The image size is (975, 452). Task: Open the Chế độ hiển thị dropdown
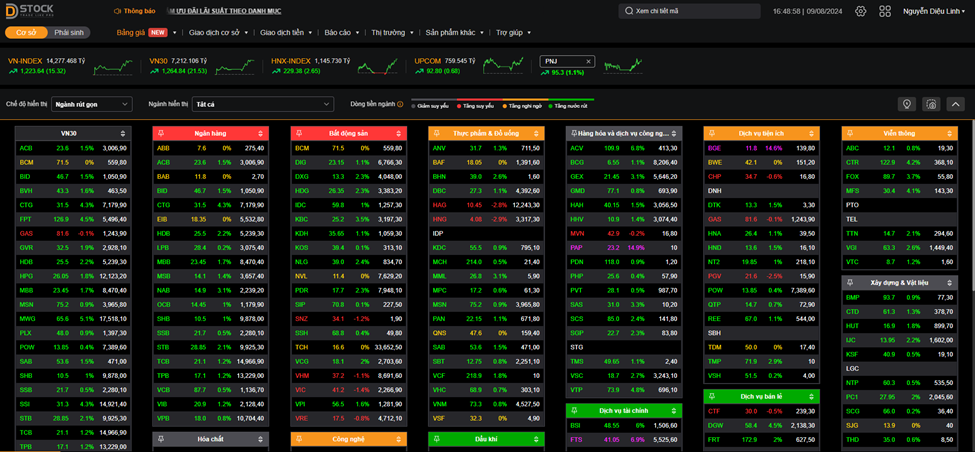[x=92, y=104]
